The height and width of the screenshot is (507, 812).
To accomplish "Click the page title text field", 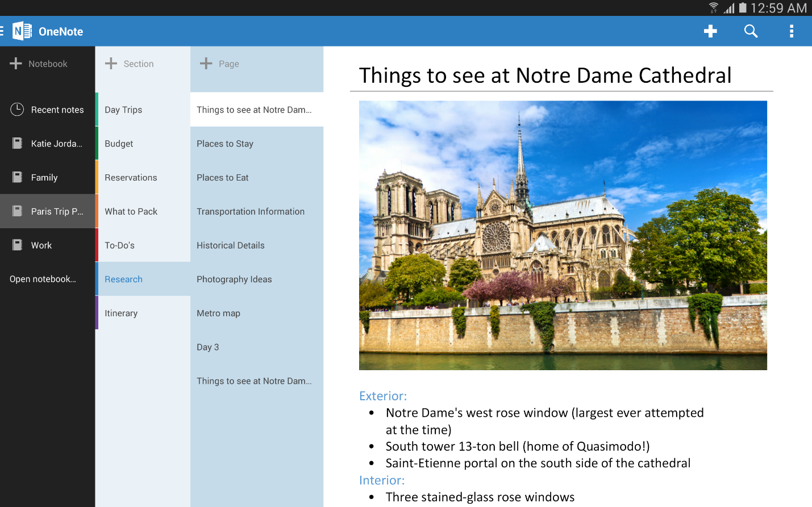I will 544,74.
